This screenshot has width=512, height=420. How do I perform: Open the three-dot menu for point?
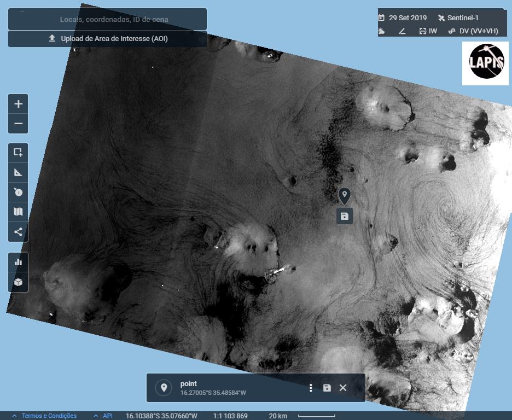click(x=311, y=388)
